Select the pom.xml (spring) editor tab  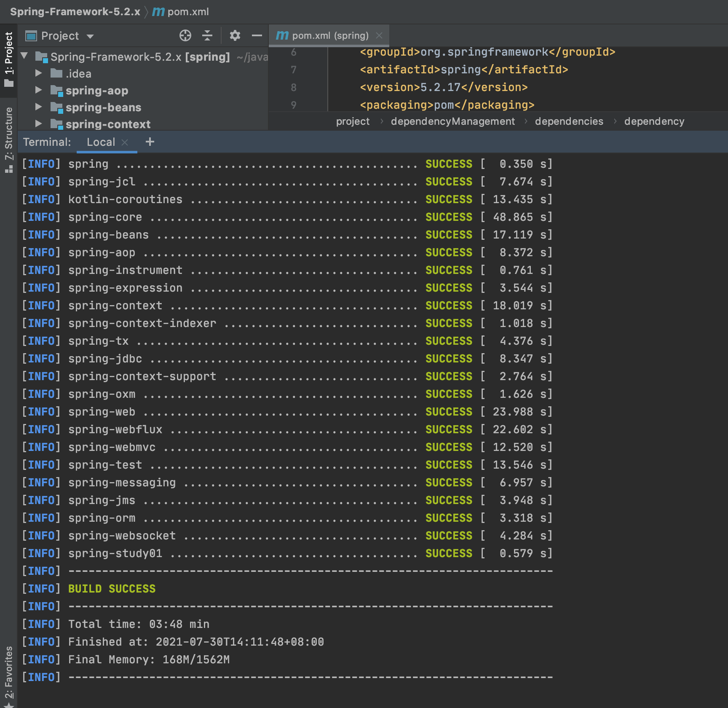pyautogui.click(x=329, y=36)
